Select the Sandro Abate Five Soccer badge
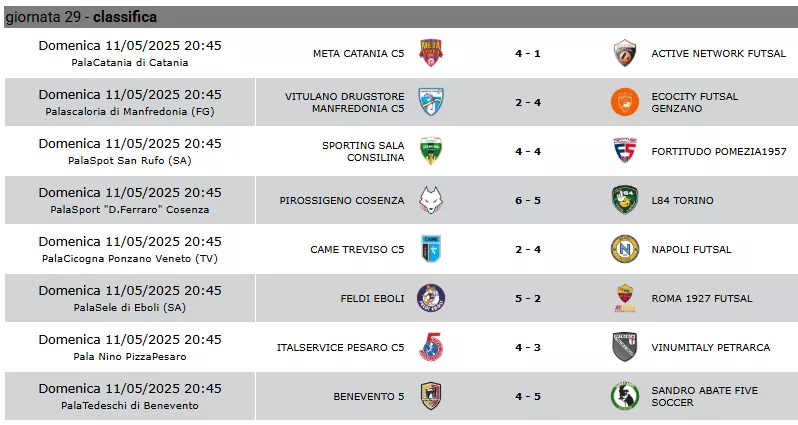Screen dimensions: 798x425 tap(624, 396)
